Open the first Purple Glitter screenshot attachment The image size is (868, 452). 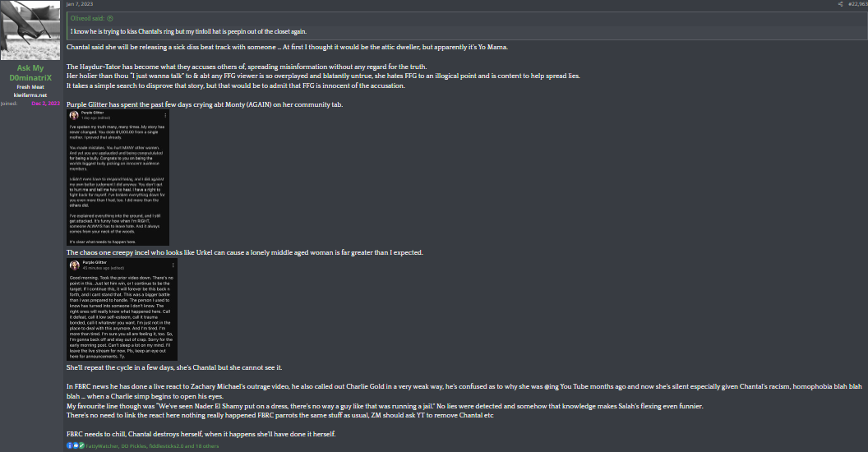tap(118, 177)
